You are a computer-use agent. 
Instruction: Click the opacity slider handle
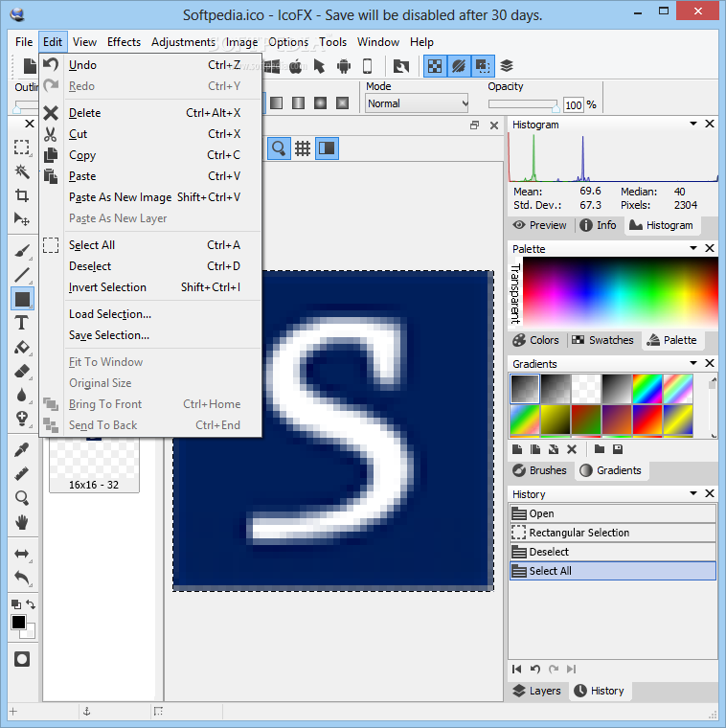[x=556, y=107]
